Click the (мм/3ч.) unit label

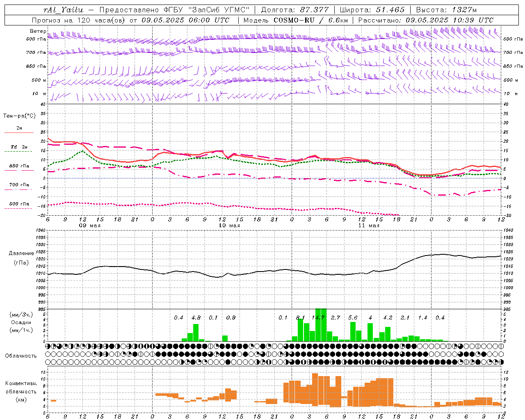point(21,315)
